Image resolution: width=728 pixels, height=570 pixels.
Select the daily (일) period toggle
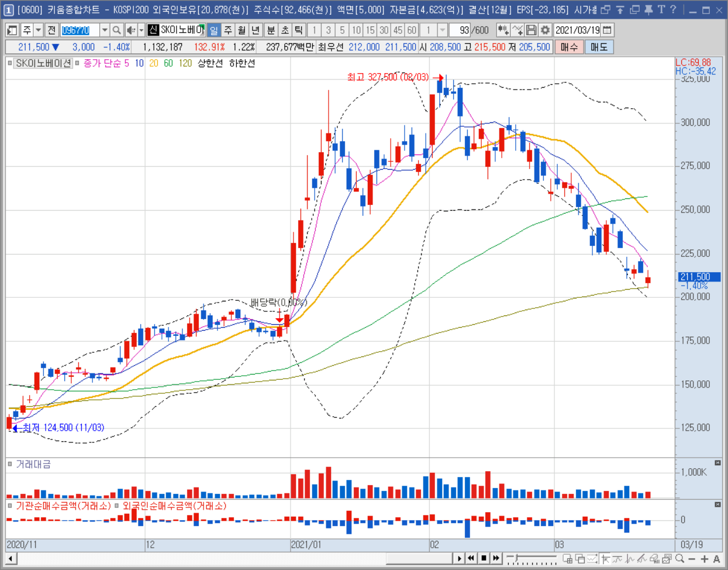(213, 30)
